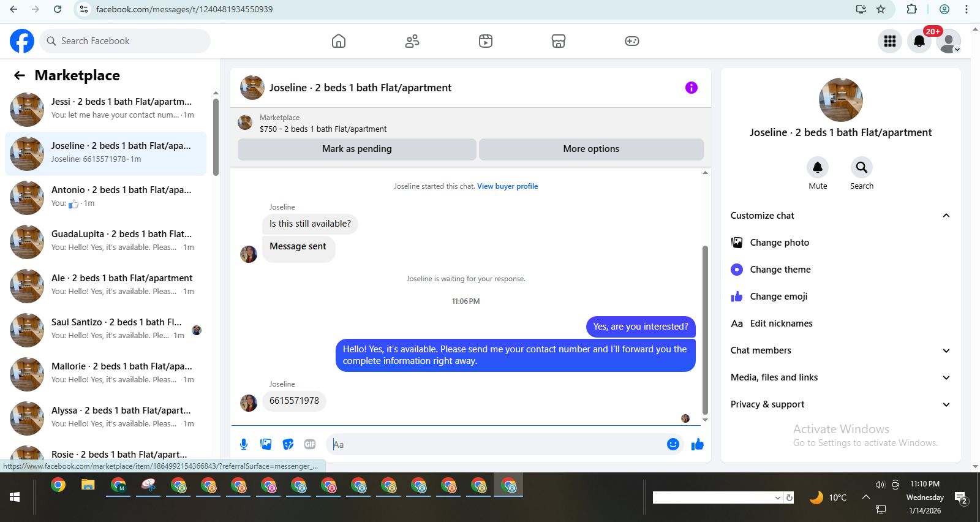980x522 pixels.
Task: Open GuadaLupita conversation in list
Action: point(106,242)
